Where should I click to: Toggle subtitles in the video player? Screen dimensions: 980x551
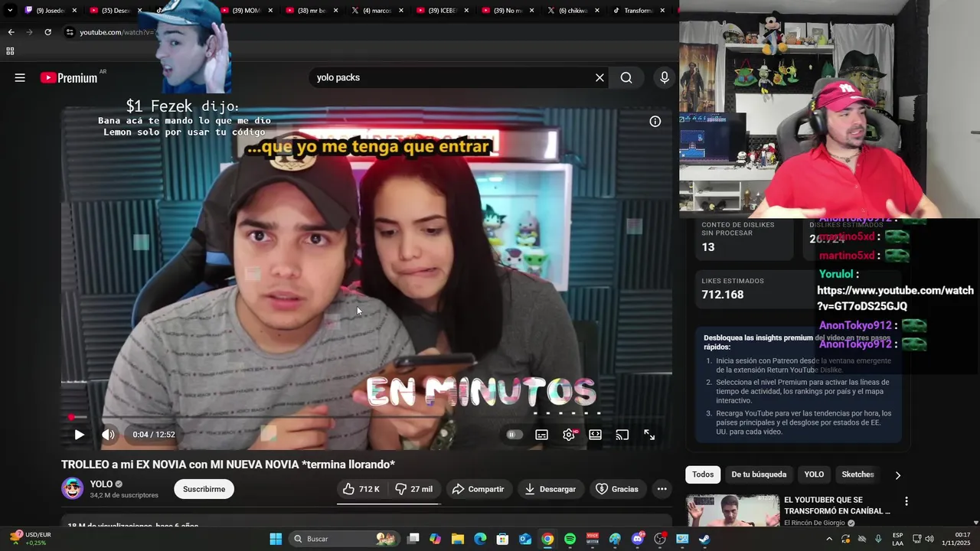click(541, 435)
